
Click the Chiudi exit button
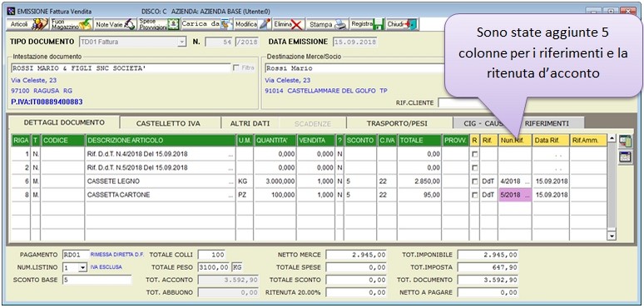coord(402,25)
